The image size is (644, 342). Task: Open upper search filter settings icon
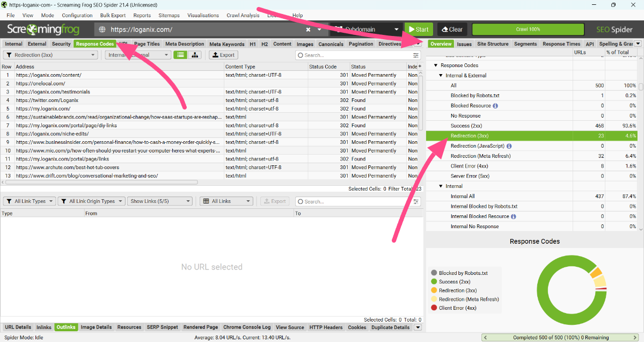click(x=416, y=55)
